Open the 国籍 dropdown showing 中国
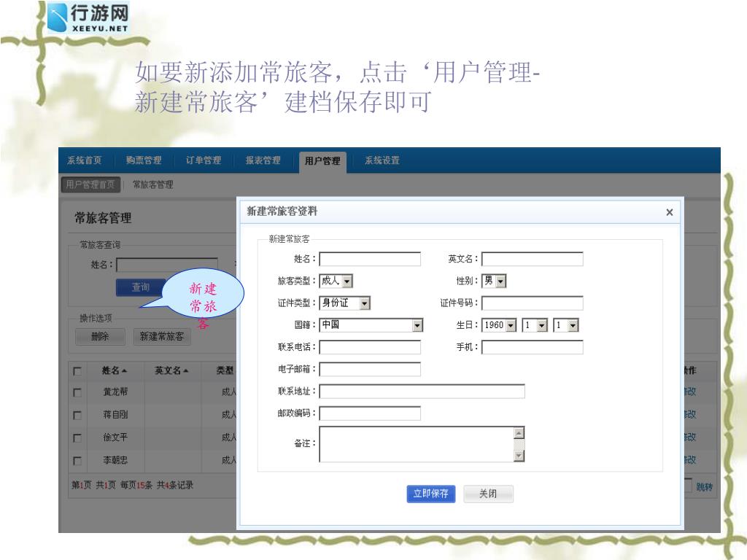This screenshot has height=560, width=747. click(x=371, y=325)
